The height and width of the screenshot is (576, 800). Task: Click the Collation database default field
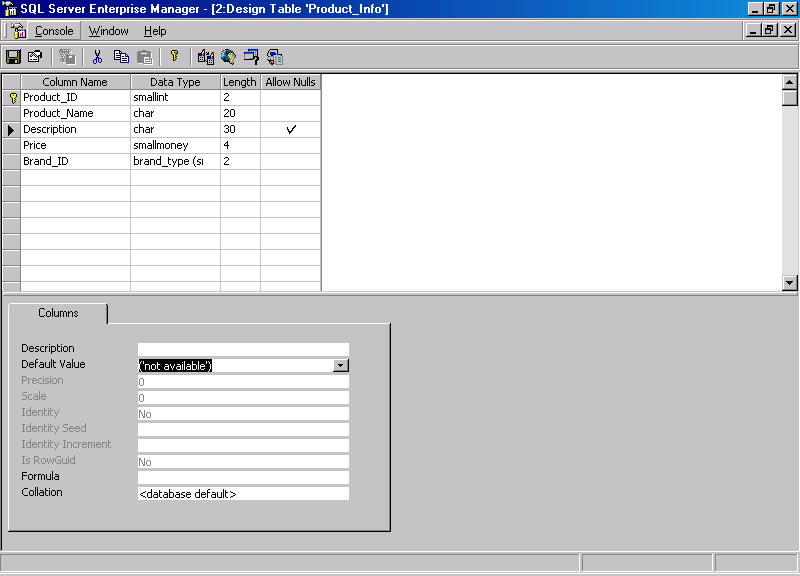click(243, 493)
